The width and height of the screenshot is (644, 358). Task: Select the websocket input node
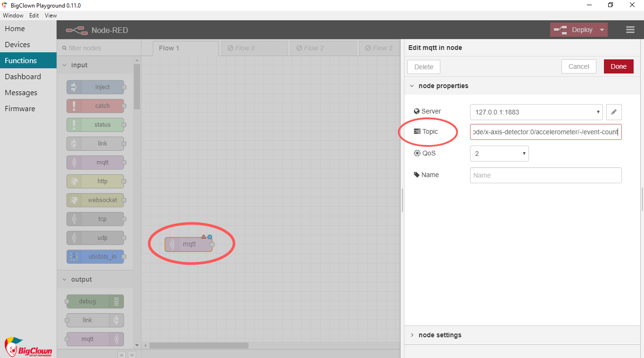(x=95, y=200)
